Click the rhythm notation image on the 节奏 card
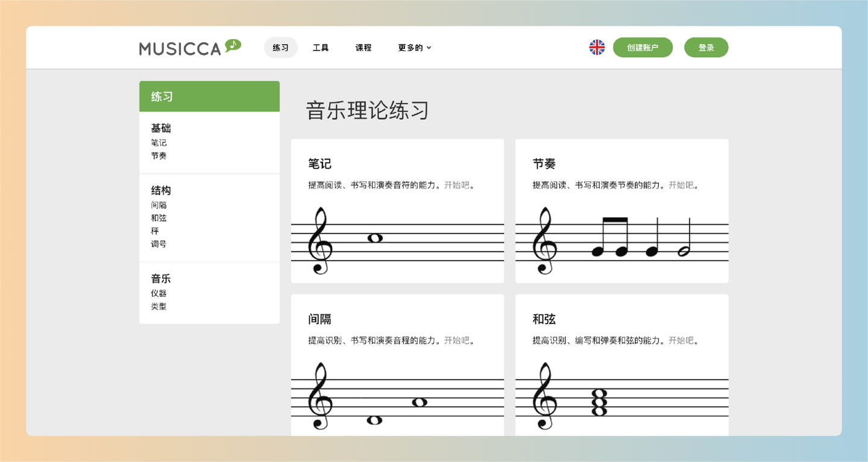Image resolution: width=868 pixels, height=462 pixels. (x=621, y=238)
